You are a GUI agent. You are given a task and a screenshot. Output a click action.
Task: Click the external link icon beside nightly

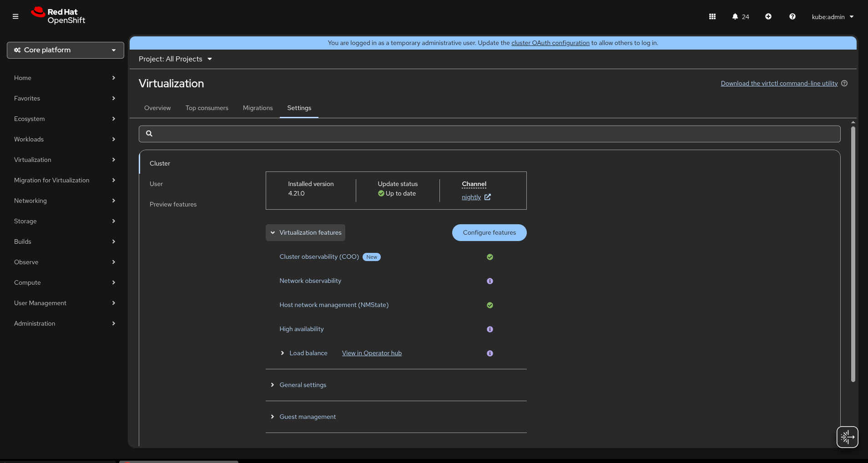[x=488, y=197]
